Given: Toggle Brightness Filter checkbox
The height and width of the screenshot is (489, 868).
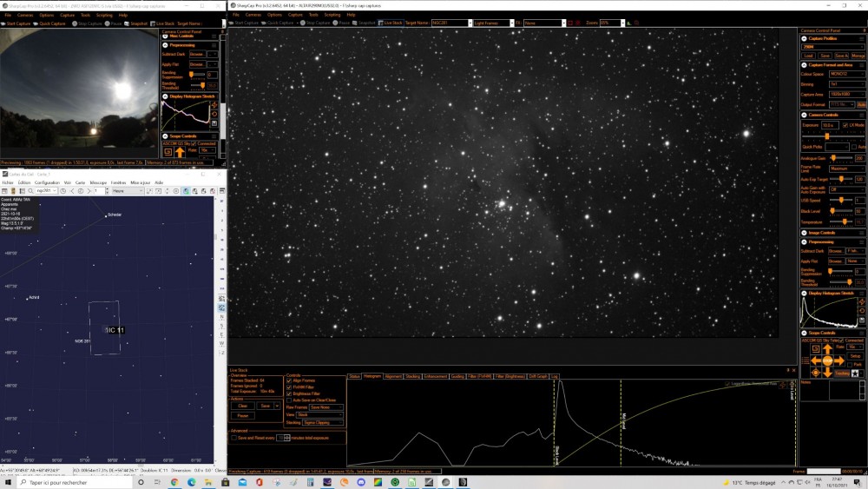Looking at the screenshot, I should (x=289, y=393).
